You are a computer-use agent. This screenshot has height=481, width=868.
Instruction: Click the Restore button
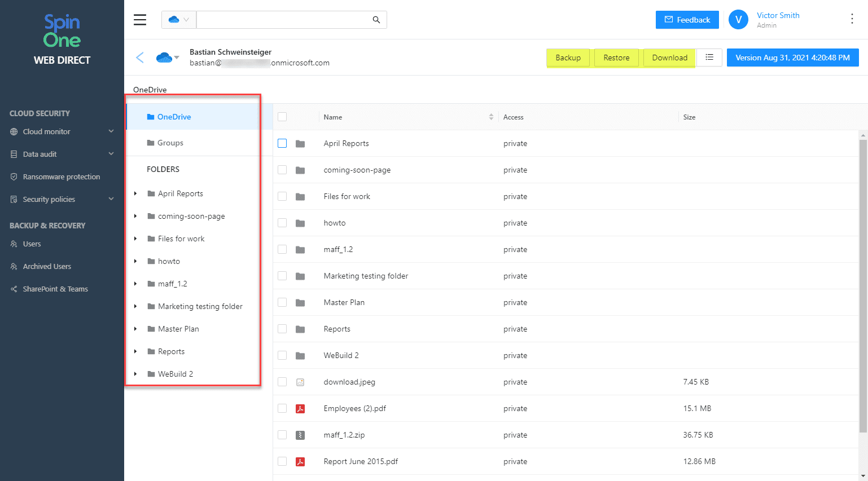(616, 58)
